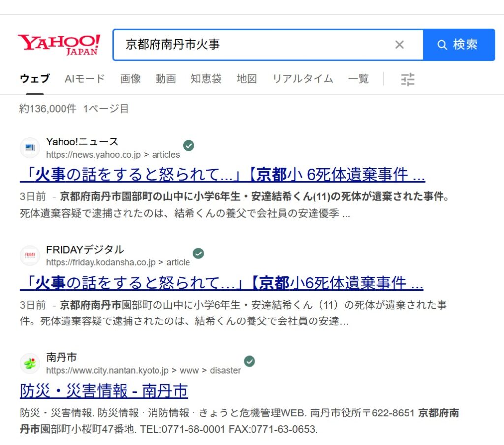Switch to the リアルタイム tab
The width and height of the screenshot is (504, 445).
point(302,79)
